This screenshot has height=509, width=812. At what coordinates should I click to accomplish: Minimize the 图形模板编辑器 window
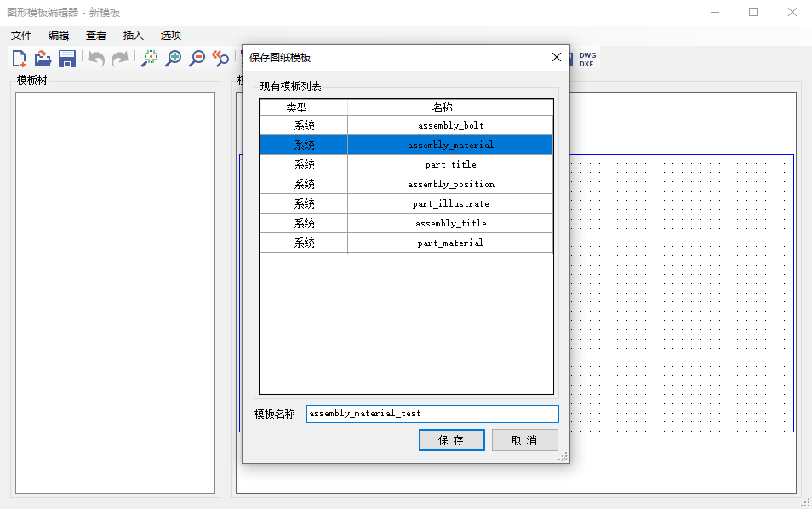tap(715, 12)
